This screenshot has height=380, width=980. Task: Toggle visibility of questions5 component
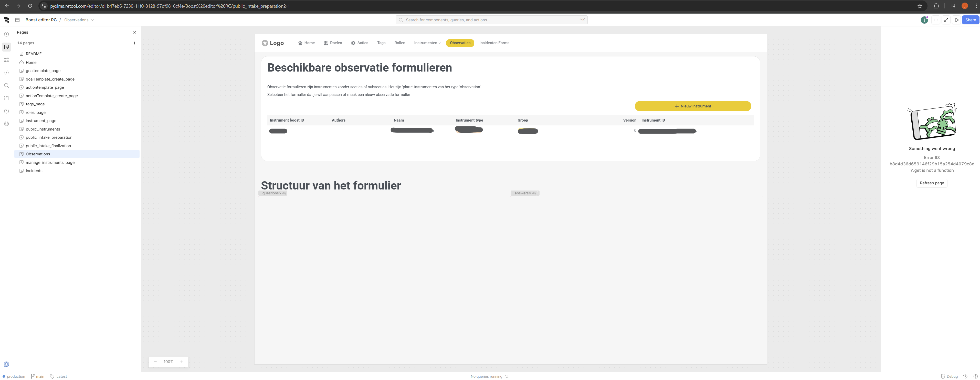[x=284, y=193]
